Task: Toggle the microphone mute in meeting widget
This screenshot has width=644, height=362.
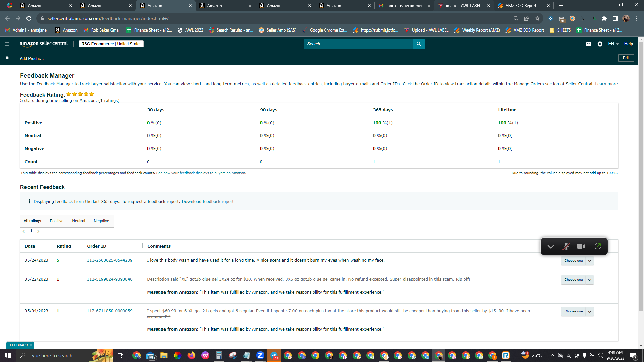Action: 566,246
